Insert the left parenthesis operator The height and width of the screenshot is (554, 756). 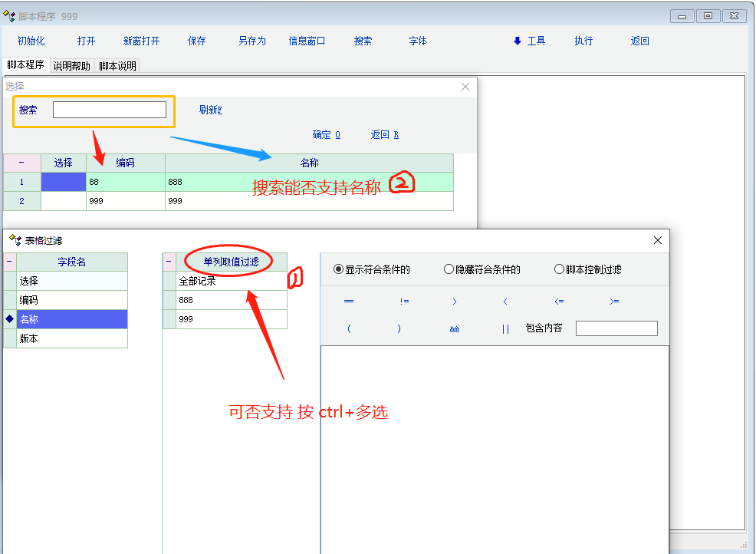point(349,328)
